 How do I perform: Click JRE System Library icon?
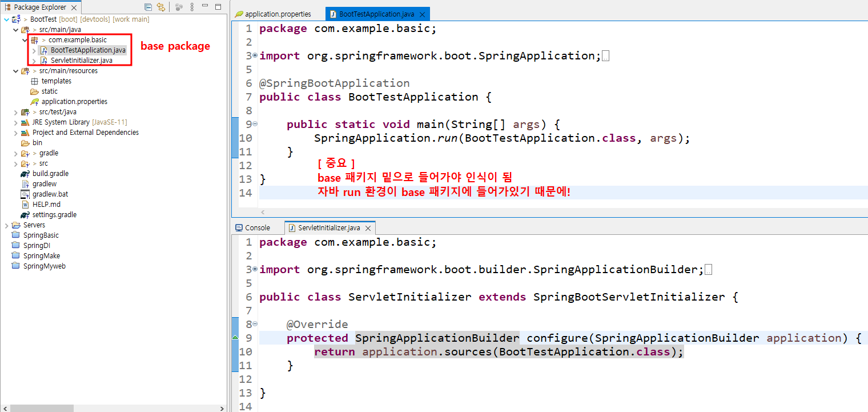click(25, 122)
